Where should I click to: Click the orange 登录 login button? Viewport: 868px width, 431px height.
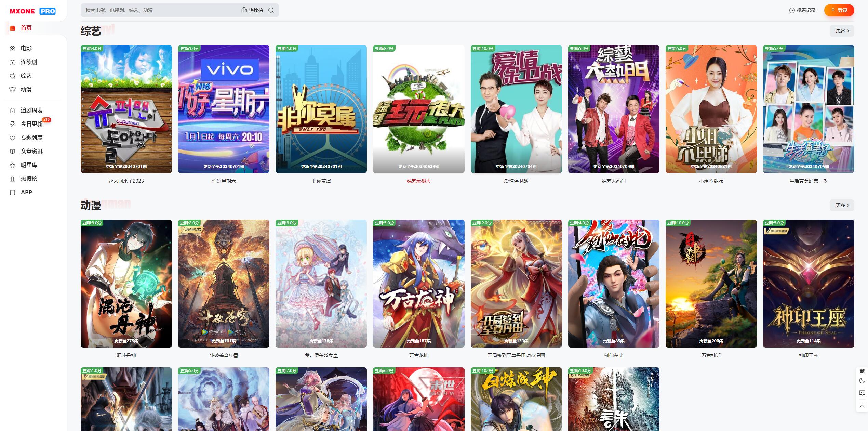pyautogui.click(x=839, y=10)
